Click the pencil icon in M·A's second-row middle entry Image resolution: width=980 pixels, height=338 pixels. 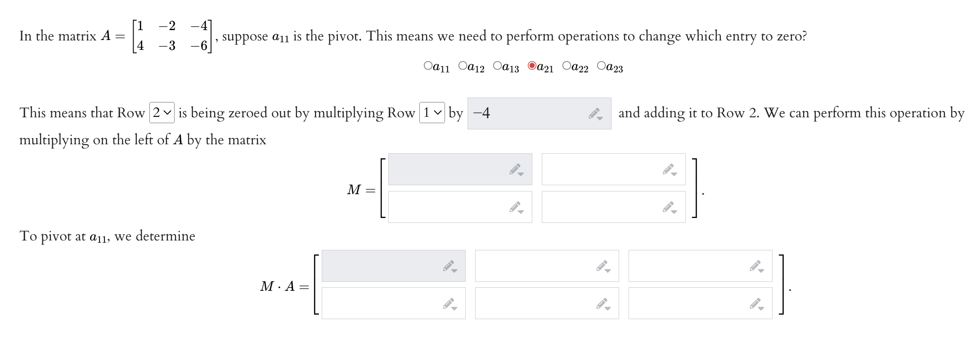click(603, 303)
